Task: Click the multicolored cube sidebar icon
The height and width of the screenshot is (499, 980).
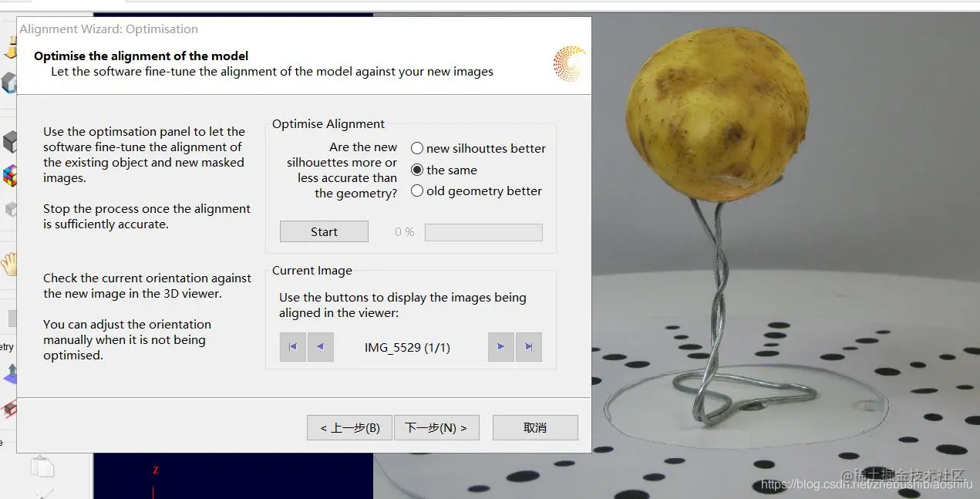Action: pyautogui.click(x=8, y=176)
